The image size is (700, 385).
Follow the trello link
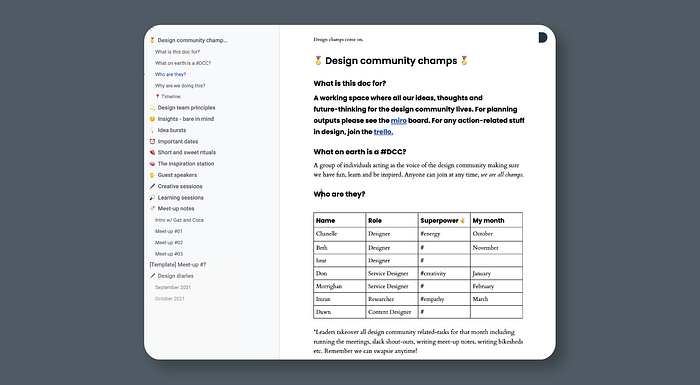(383, 132)
